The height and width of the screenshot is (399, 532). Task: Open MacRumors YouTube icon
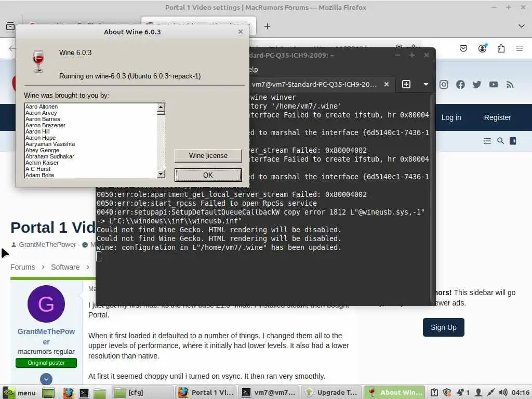pos(494,85)
